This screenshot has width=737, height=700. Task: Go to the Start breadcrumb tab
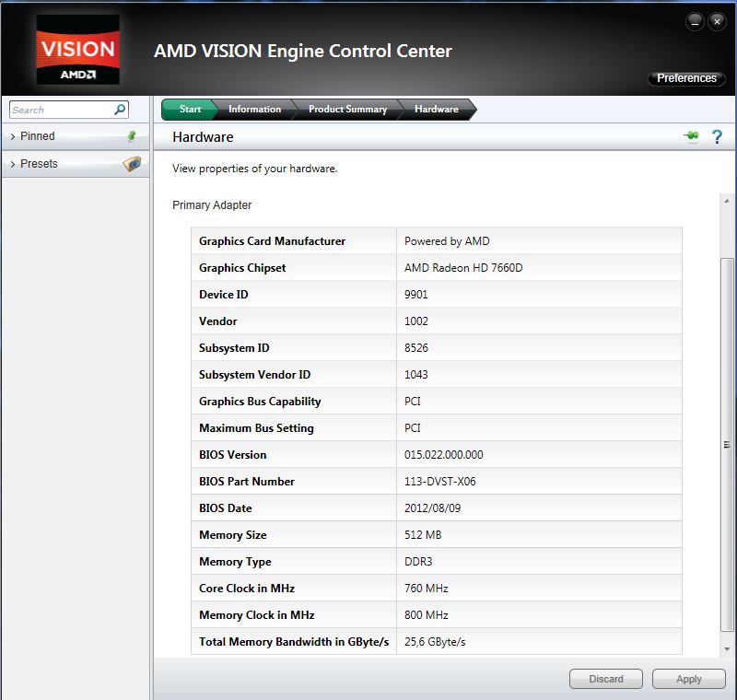click(x=190, y=110)
